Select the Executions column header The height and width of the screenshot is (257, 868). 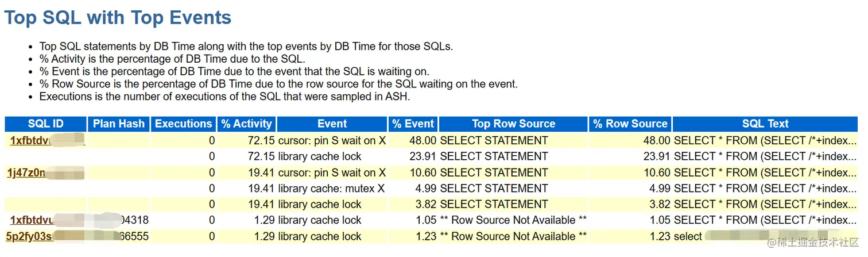(x=184, y=124)
